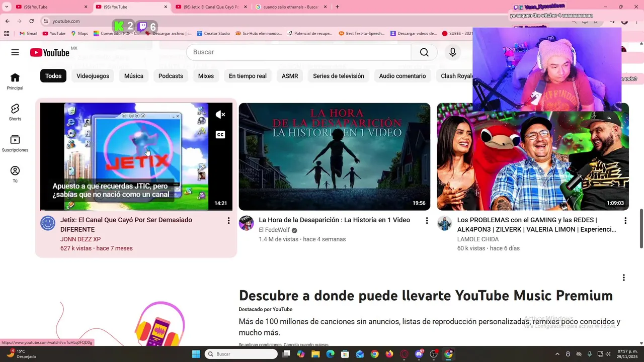The height and width of the screenshot is (362, 644).
Task: Open La Hora de la Desaparición title link
Action: click(335, 220)
